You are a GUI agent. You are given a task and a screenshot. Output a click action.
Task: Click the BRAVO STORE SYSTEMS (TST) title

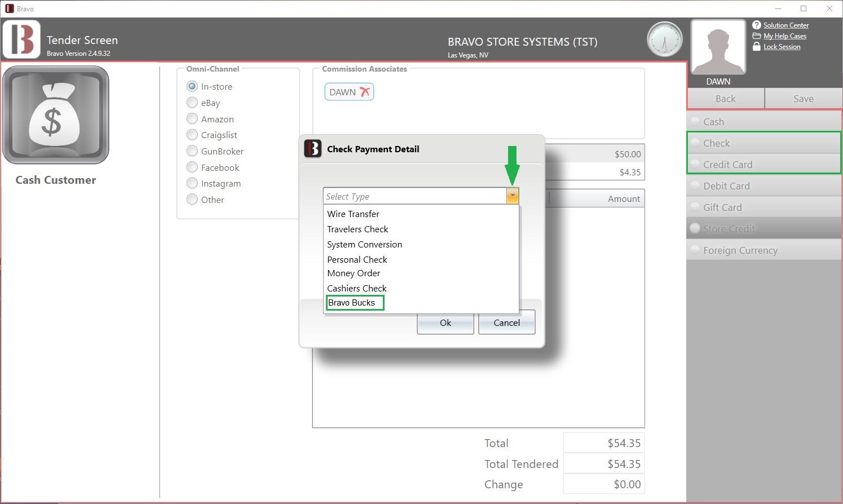522,42
